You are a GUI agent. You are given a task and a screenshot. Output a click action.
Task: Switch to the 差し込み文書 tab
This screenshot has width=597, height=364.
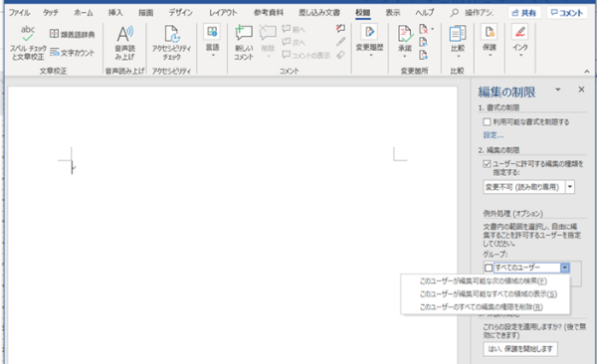coord(319,13)
